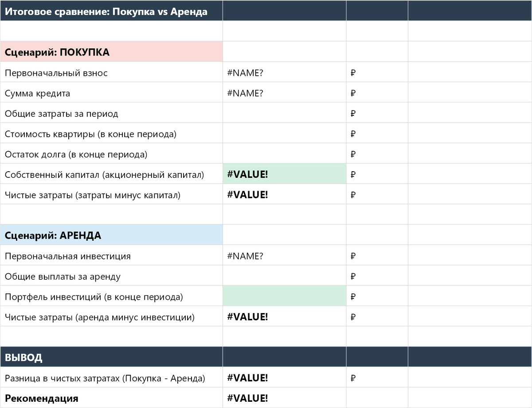The image size is (532, 408).
Task: Click the empty cell below 'Чистые затраты (затраты минус капитал)'
Action: [284, 214]
